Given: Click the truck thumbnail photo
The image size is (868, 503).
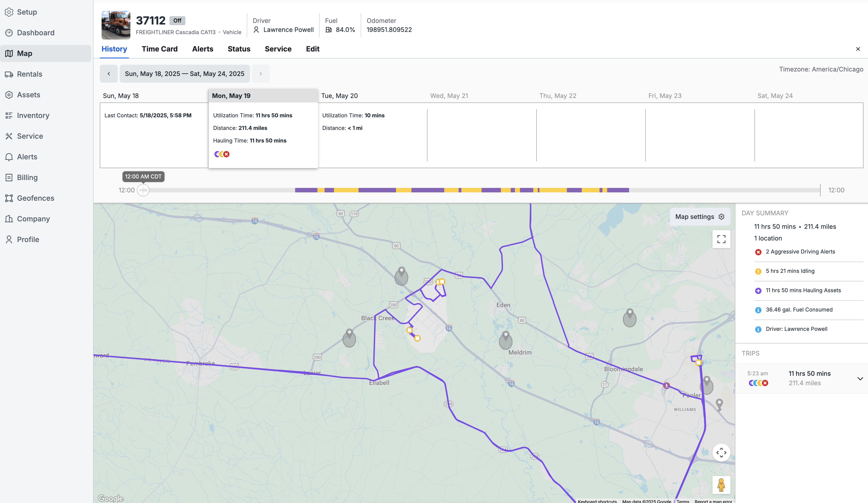Looking at the screenshot, I should [116, 25].
